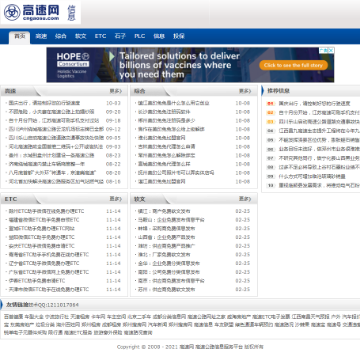Click the 01 badge in 推荐信息 list
Screen dimensions: 360x360
tap(270, 104)
